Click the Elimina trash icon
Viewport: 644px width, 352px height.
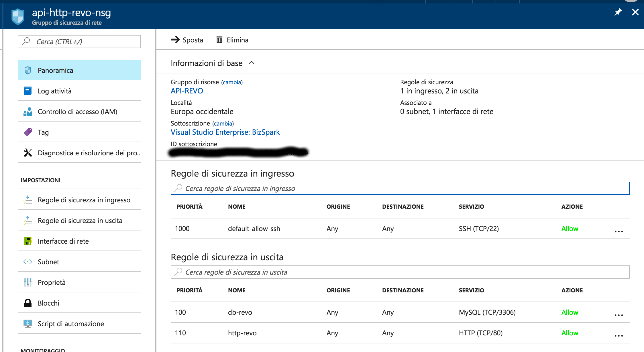(219, 40)
